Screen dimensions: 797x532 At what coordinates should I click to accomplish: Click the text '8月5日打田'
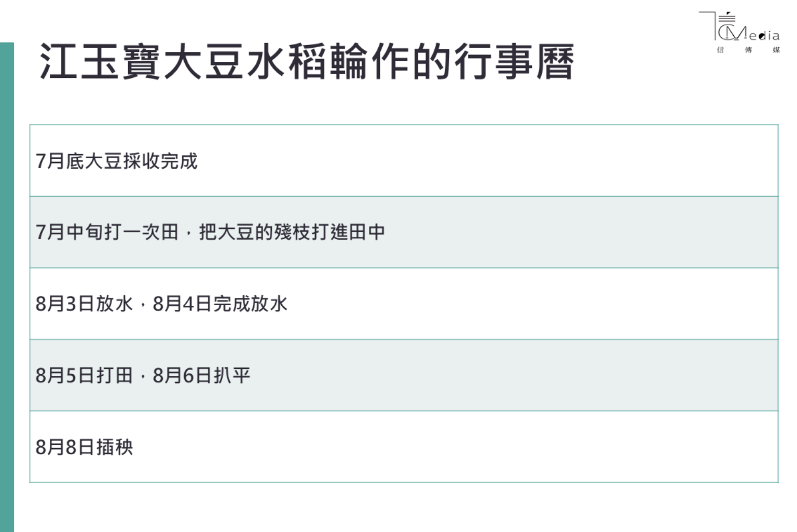(x=84, y=375)
